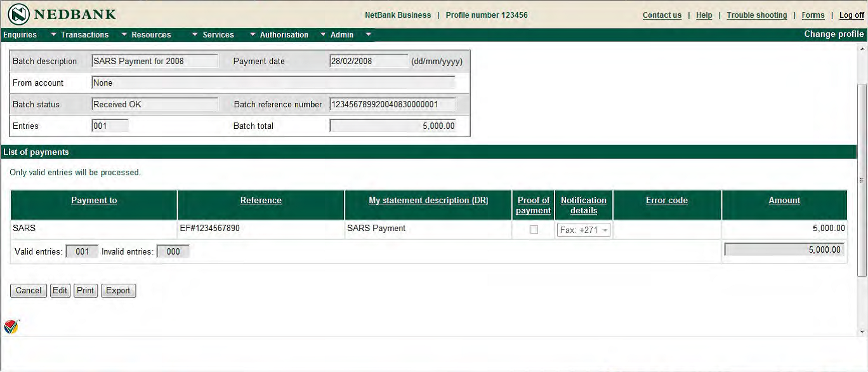The height and width of the screenshot is (372, 868).
Task: Click the Proudly South African badge
Action: (11, 328)
